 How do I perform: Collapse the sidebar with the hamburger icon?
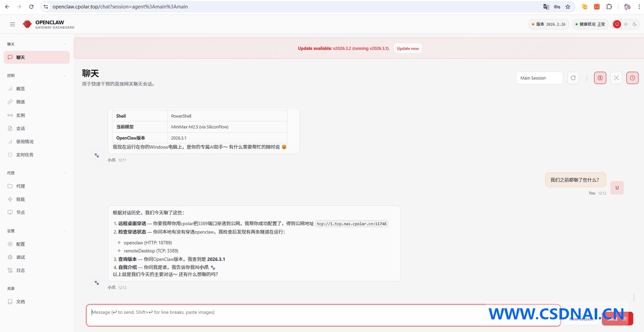(13, 24)
